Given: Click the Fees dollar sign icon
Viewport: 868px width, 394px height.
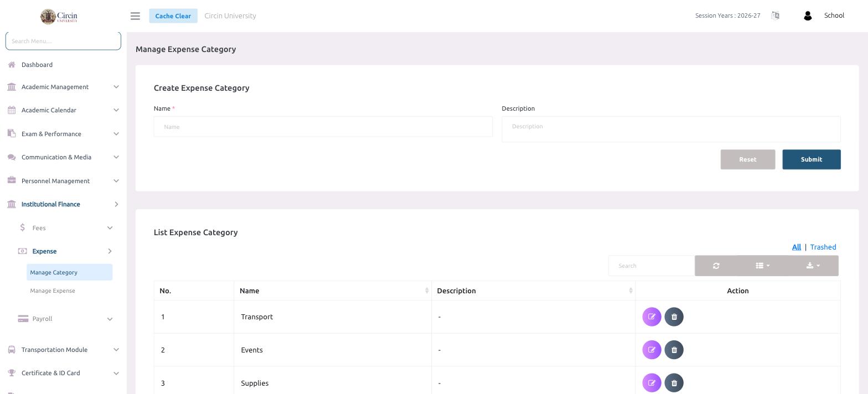Looking at the screenshot, I should coord(22,227).
